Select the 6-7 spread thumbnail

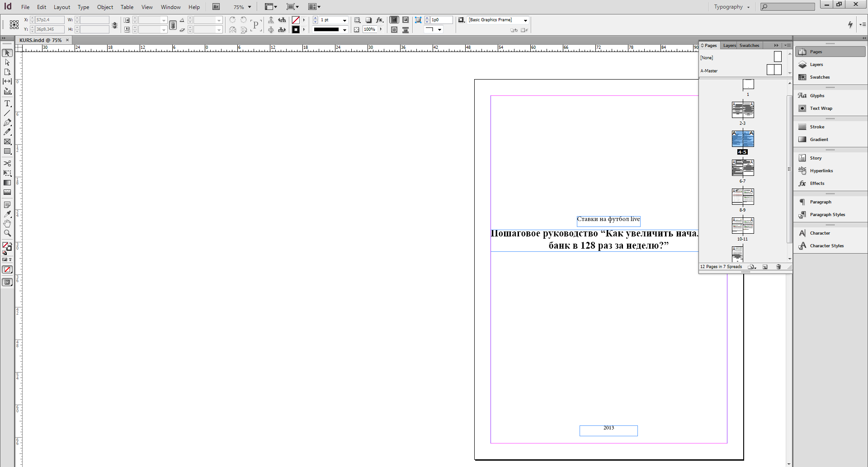pos(743,168)
